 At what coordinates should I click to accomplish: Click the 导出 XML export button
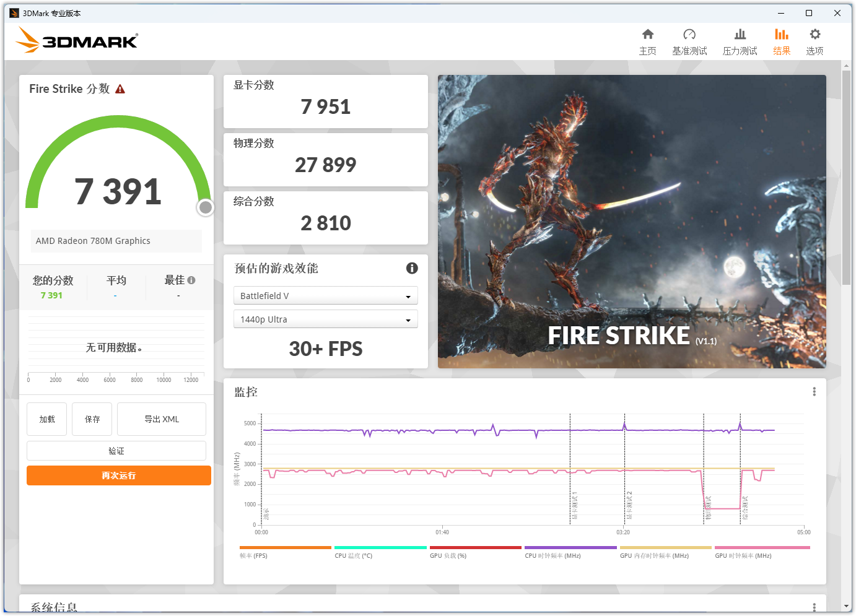[162, 419]
